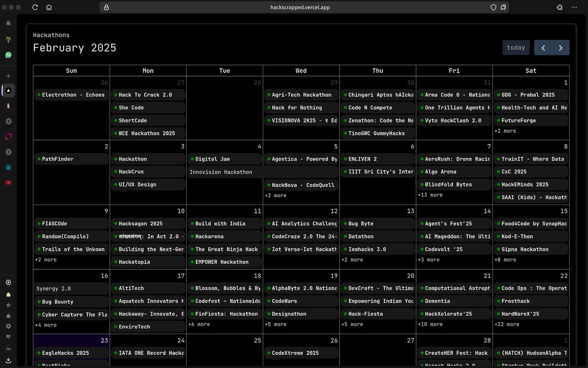This screenshot has width=588, height=368.
Task: Open the 'CodeXtreme 2025' event
Action: click(301, 353)
